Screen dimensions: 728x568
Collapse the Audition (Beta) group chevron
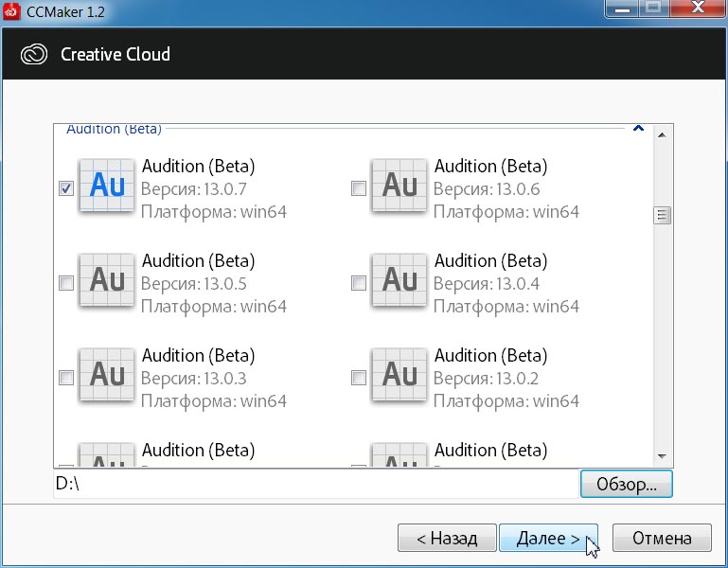(638, 128)
